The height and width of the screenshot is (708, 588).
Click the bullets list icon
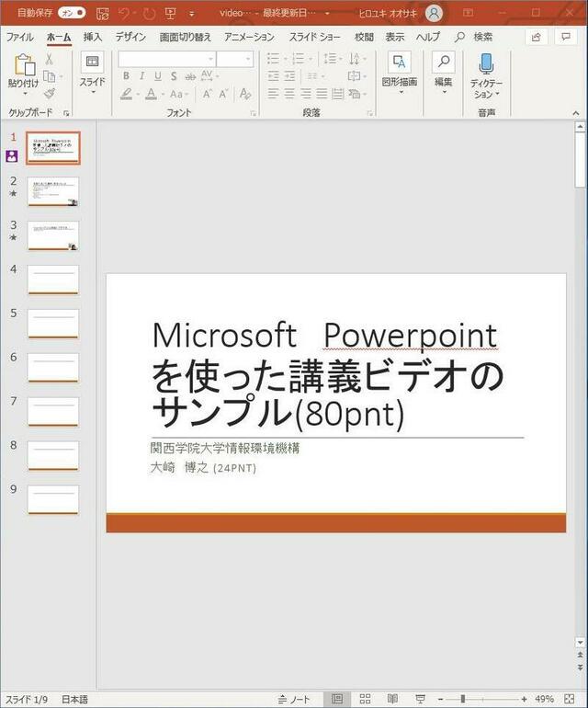click(x=273, y=59)
